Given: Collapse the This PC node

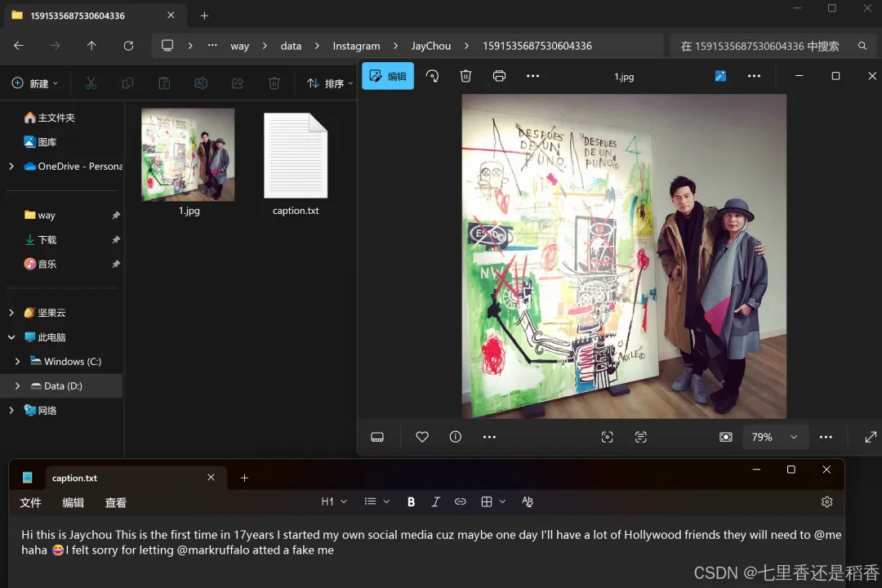Looking at the screenshot, I should [x=11, y=337].
